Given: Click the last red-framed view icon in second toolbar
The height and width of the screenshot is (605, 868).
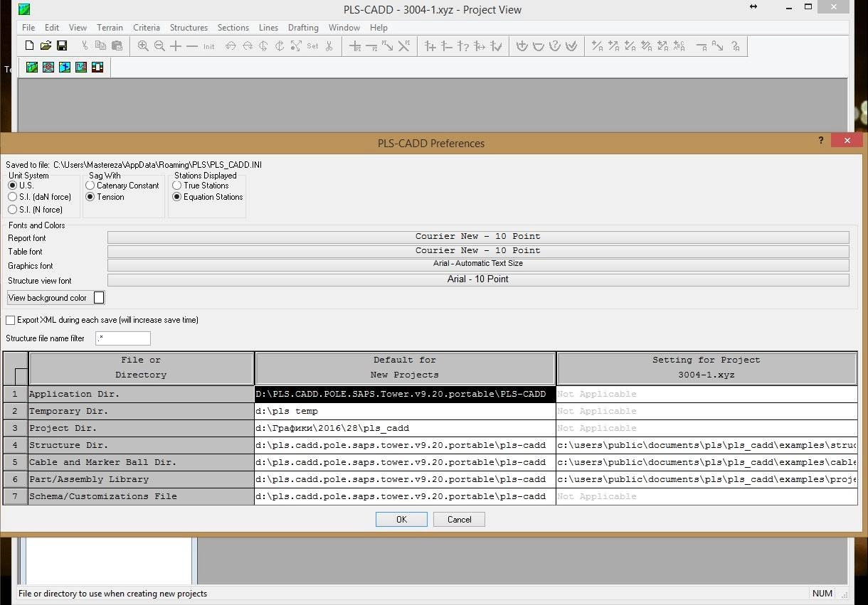Looking at the screenshot, I should tap(97, 67).
